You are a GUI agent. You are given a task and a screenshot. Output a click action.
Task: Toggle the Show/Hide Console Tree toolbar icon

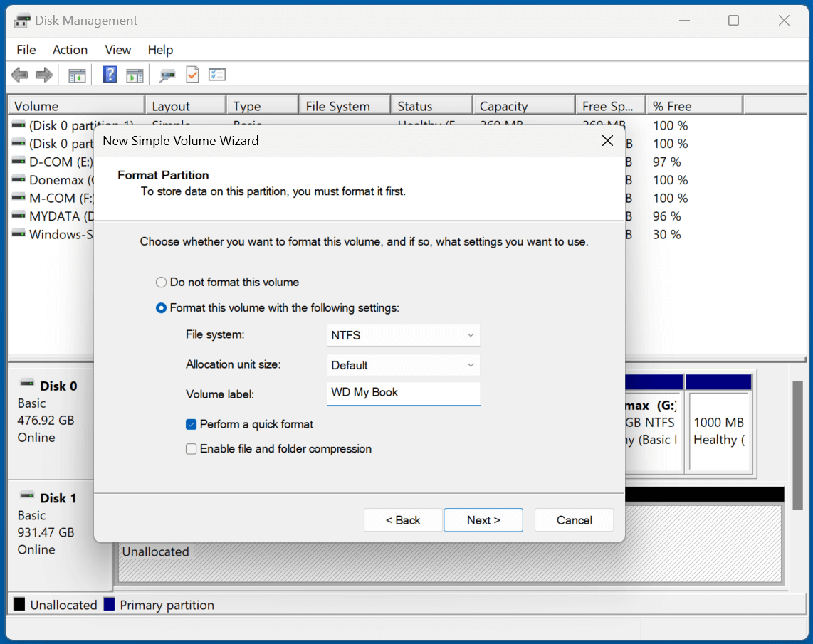point(77,74)
